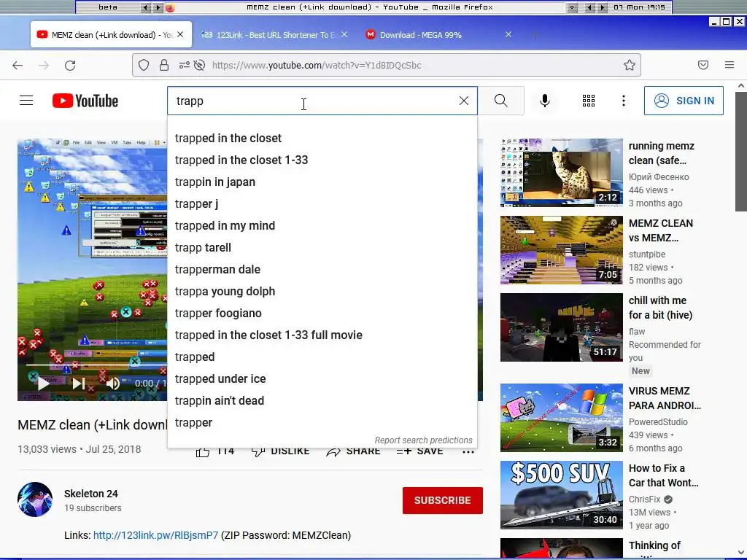Click 'Report search predictions' link
The image size is (747, 560).
tap(424, 440)
